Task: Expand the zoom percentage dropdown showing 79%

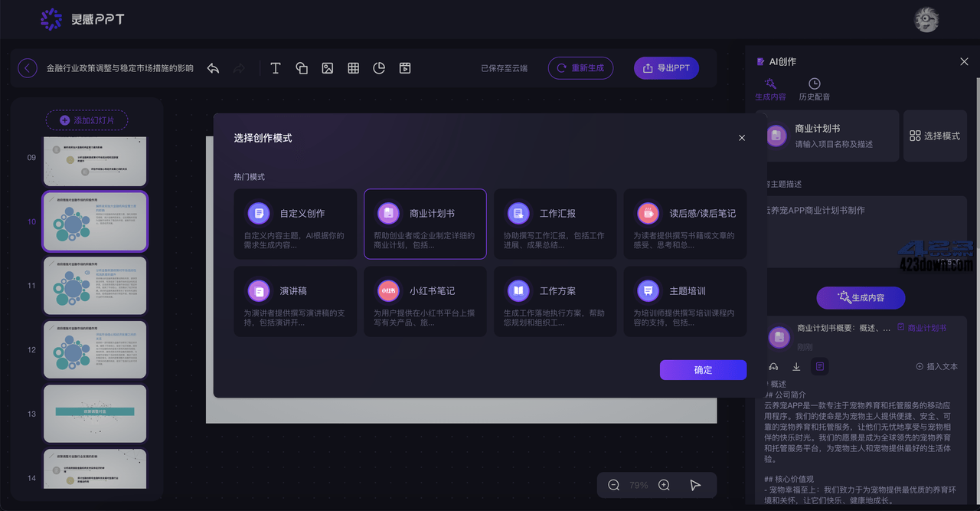Action: (639, 484)
